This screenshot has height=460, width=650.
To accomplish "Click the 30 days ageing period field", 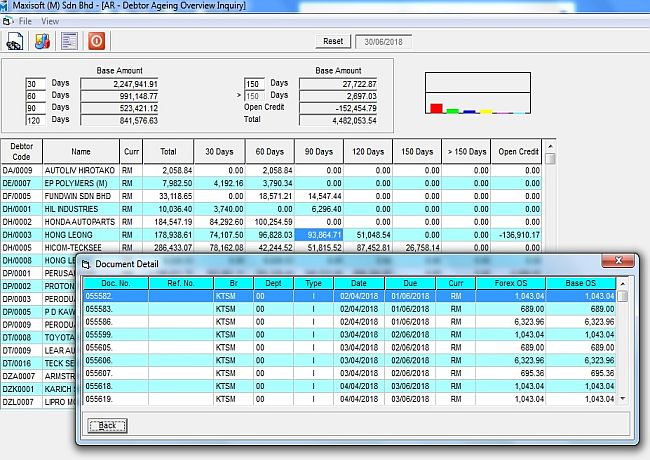I will (x=37, y=83).
